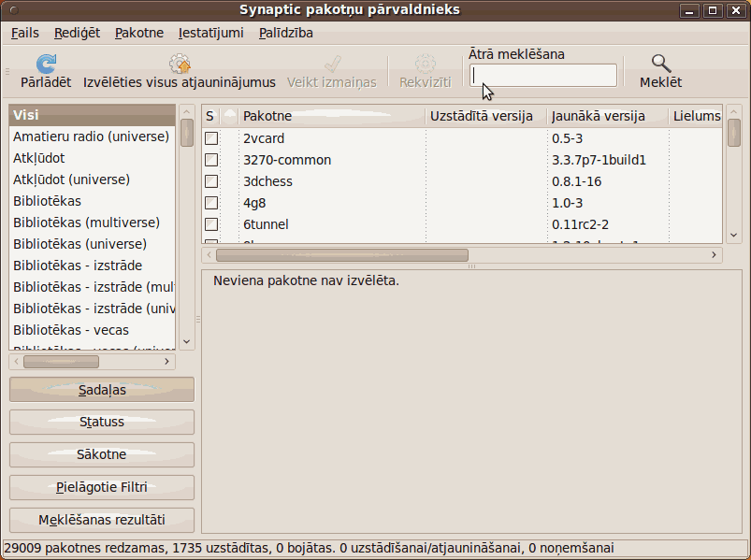Click package list scroll-down arrow
Screen dimensions: 751x560
click(734, 235)
